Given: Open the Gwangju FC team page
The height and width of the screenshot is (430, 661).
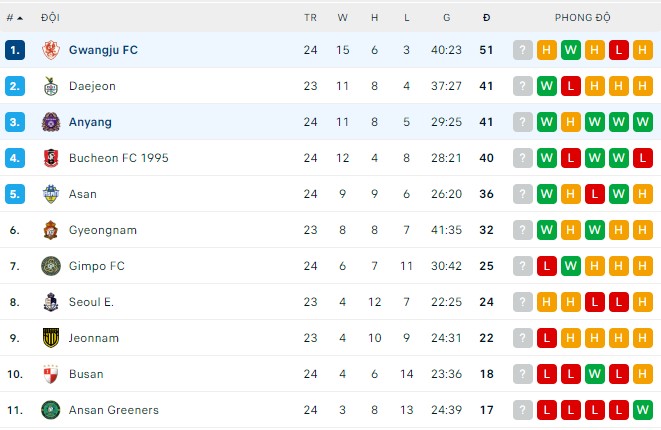Looking at the screenshot, I should (x=103, y=50).
